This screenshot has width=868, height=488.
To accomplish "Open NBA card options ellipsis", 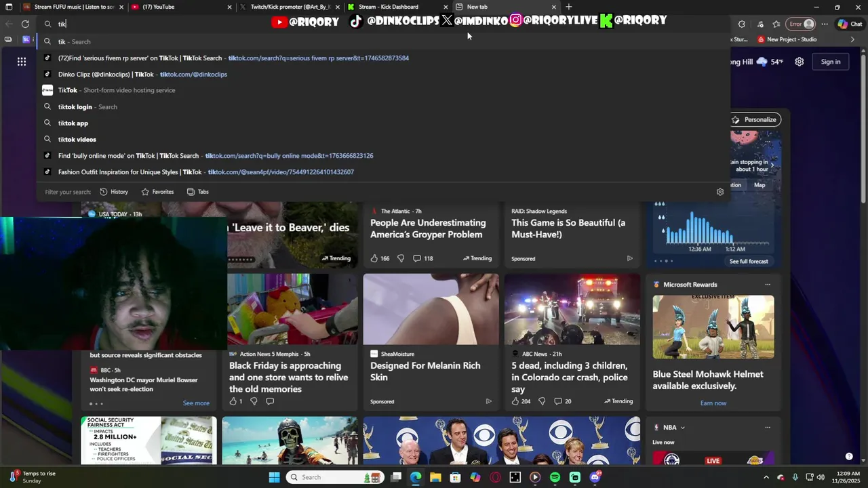I will pos(768,428).
